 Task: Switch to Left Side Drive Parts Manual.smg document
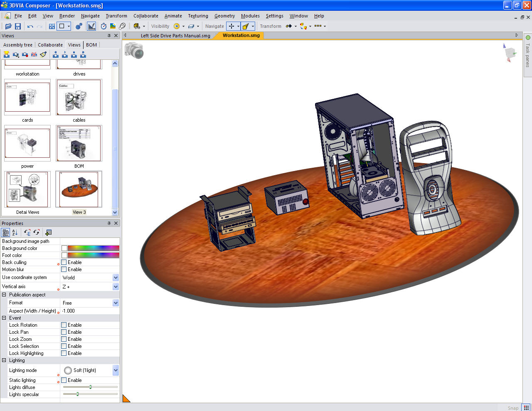click(x=175, y=36)
